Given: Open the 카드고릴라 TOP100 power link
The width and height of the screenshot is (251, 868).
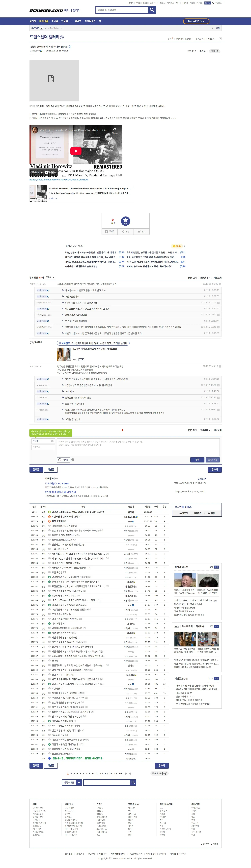Looking at the screenshot, I should pyautogui.click(x=57, y=484).
